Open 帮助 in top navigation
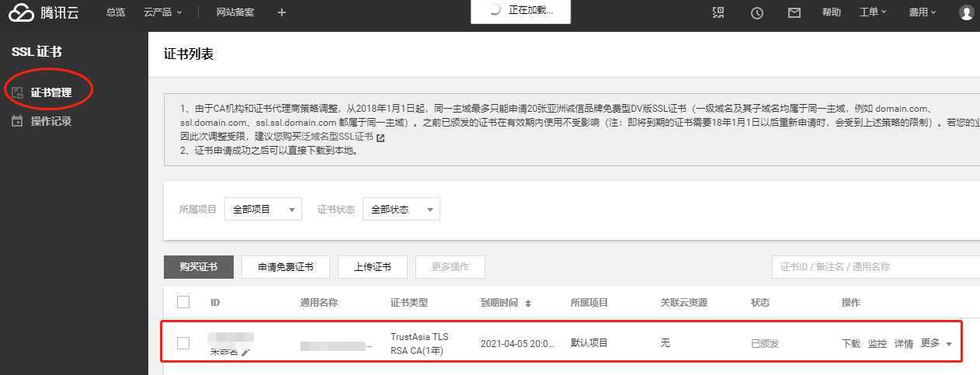The image size is (980, 375). (x=831, y=12)
